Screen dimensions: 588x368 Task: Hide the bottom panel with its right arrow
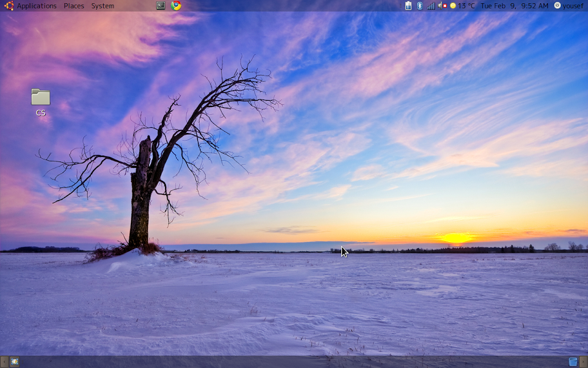(x=583, y=362)
